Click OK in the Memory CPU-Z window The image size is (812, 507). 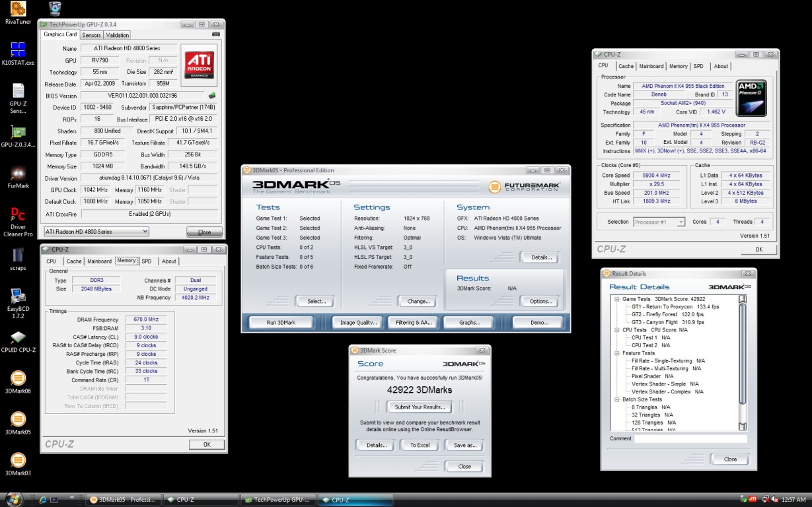(x=207, y=445)
